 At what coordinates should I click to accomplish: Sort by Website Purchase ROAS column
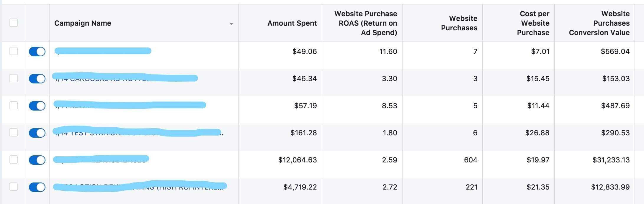point(365,23)
